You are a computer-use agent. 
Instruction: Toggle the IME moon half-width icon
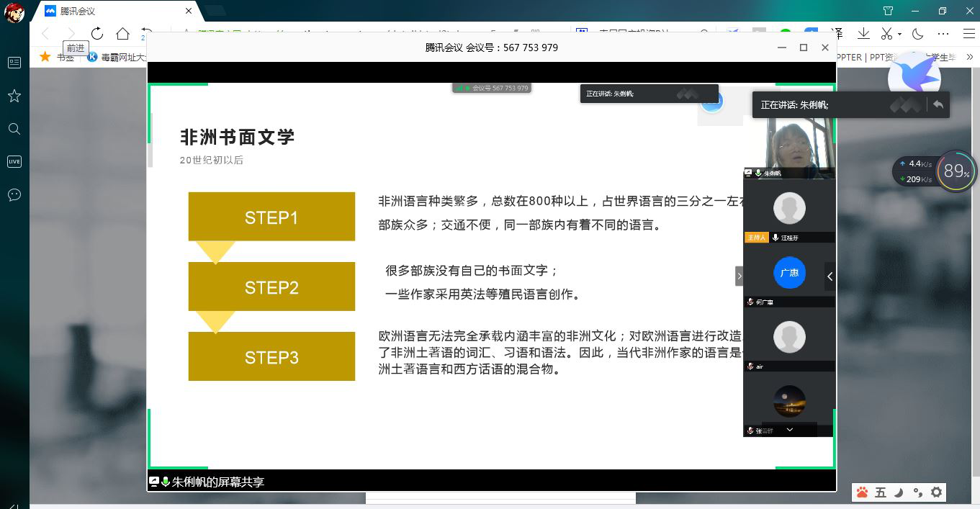tap(899, 492)
